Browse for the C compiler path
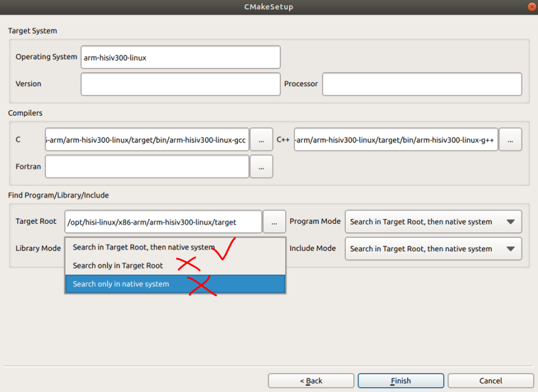The height and width of the screenshot is (392, 538). tap(261, 139)
